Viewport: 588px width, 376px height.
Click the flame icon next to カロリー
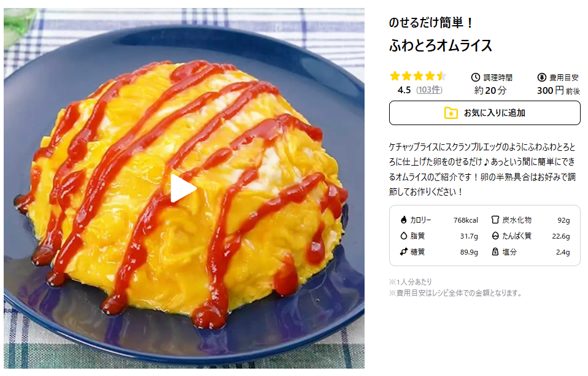click(x=403, y=220)
